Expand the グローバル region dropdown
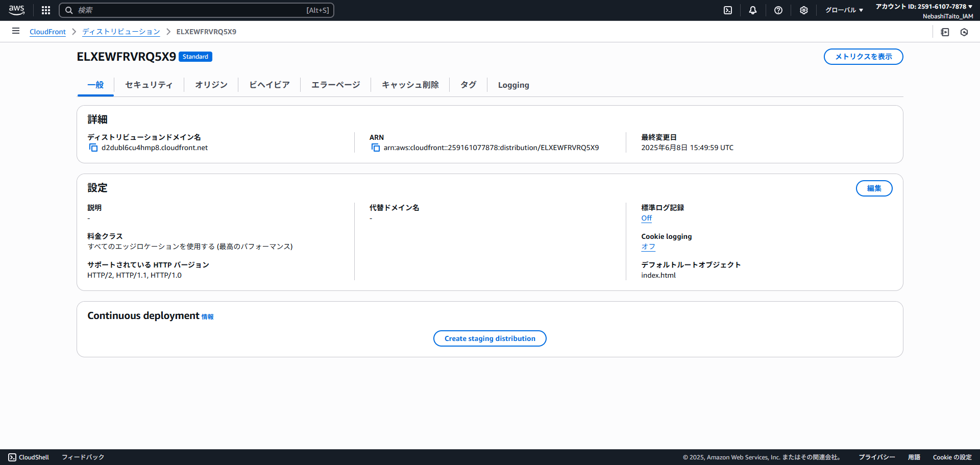This screenshot has width=980, height=465. coord(844,10)
